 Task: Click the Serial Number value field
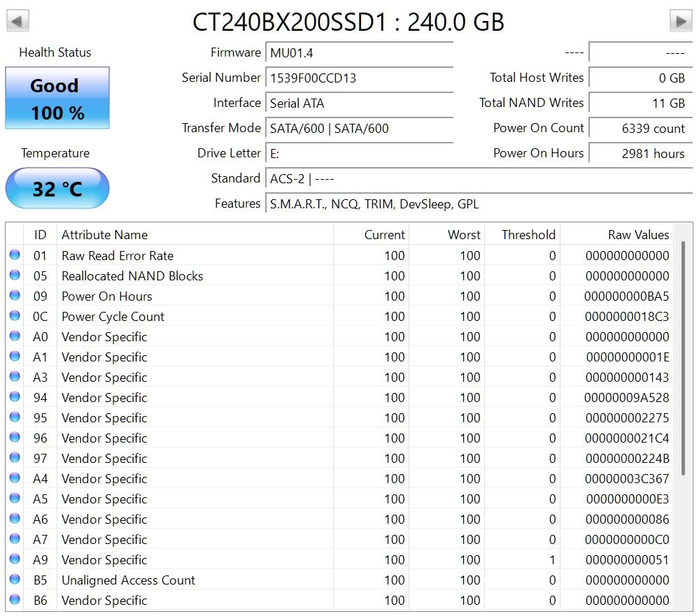tap(360, 78)
